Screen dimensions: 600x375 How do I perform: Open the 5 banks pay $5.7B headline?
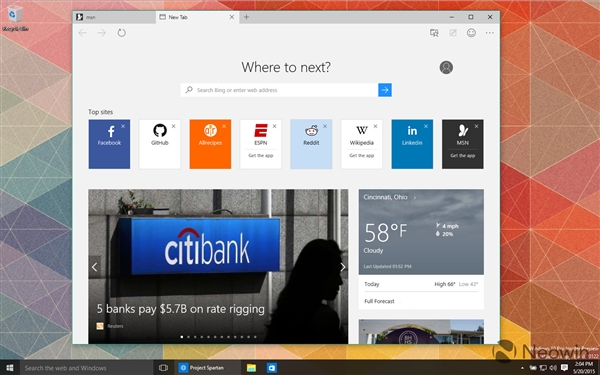click(x=181, y=309)
